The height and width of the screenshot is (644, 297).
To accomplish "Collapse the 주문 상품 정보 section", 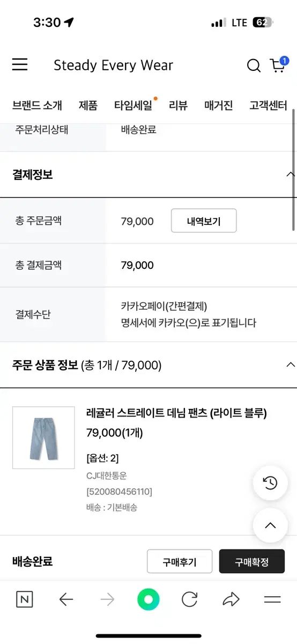I will point(290,365).
